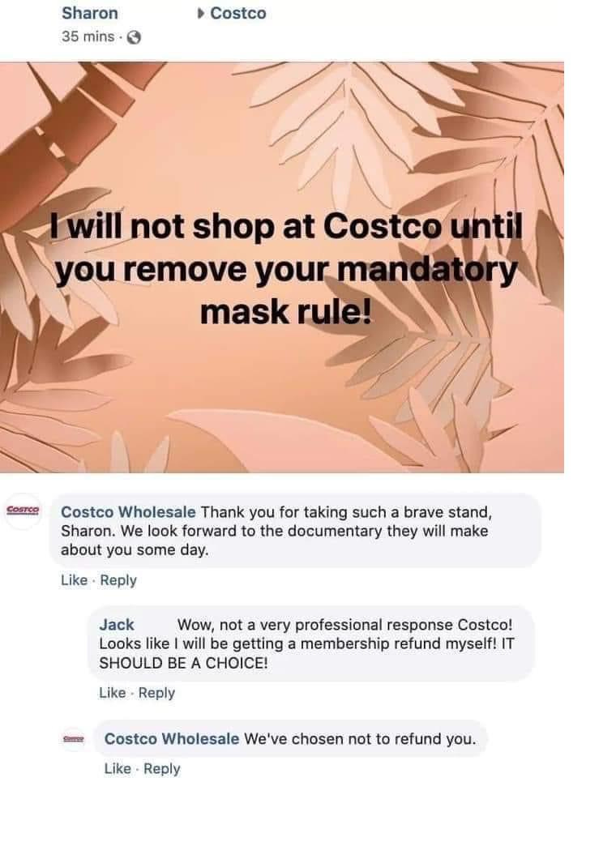Click Costco's documentary comment bubble
Screen dimensions: 616x859
[x=295, y=530]
